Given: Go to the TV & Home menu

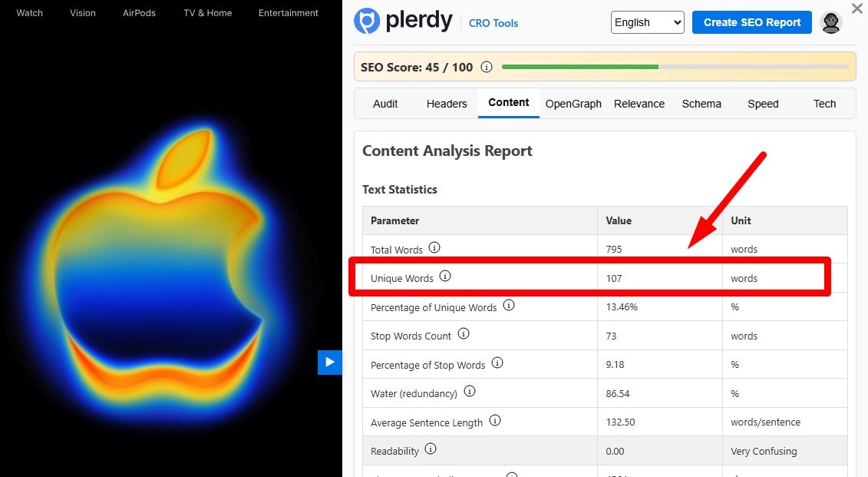Looking at the screenshot, I should coord(208,13).
